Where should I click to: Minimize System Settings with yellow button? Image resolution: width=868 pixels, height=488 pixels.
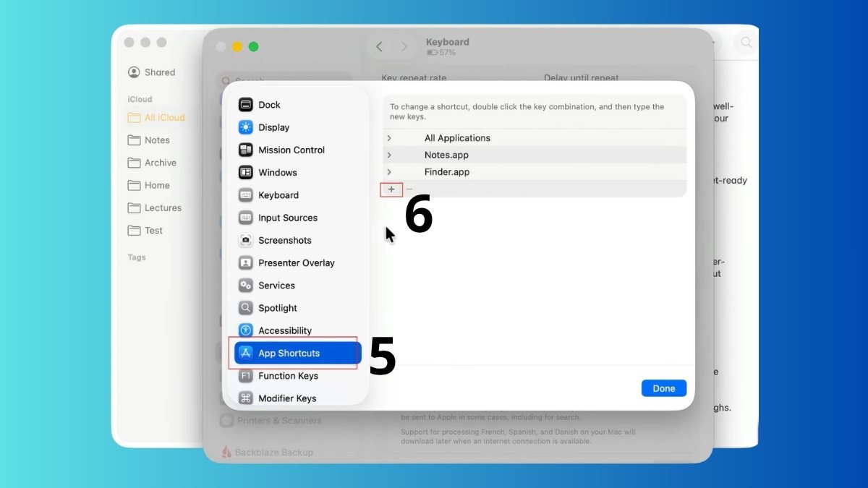[237, 47]
